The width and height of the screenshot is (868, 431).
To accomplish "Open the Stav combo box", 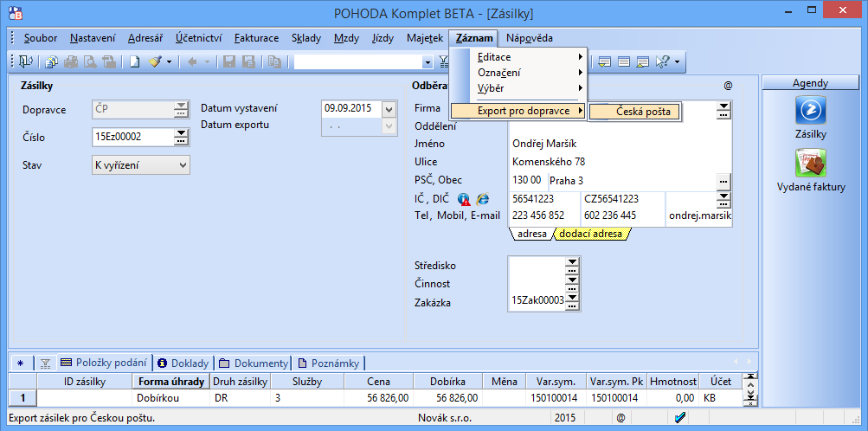I will tap(140, 165).
